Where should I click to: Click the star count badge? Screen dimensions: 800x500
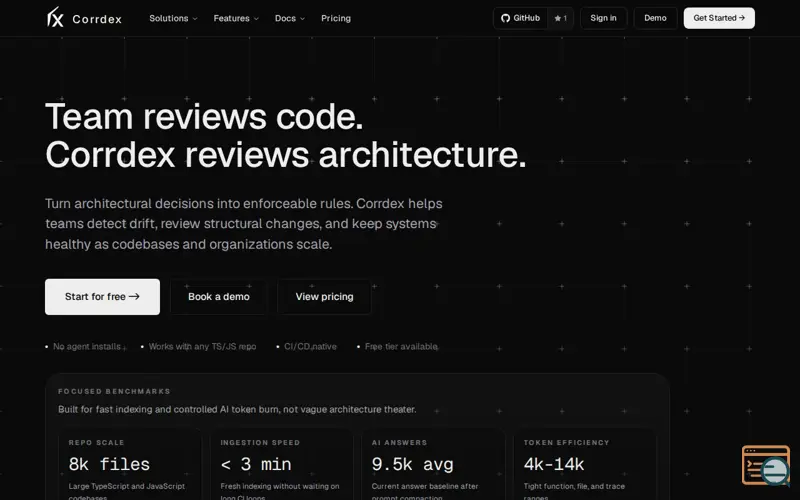coord(561,18)
